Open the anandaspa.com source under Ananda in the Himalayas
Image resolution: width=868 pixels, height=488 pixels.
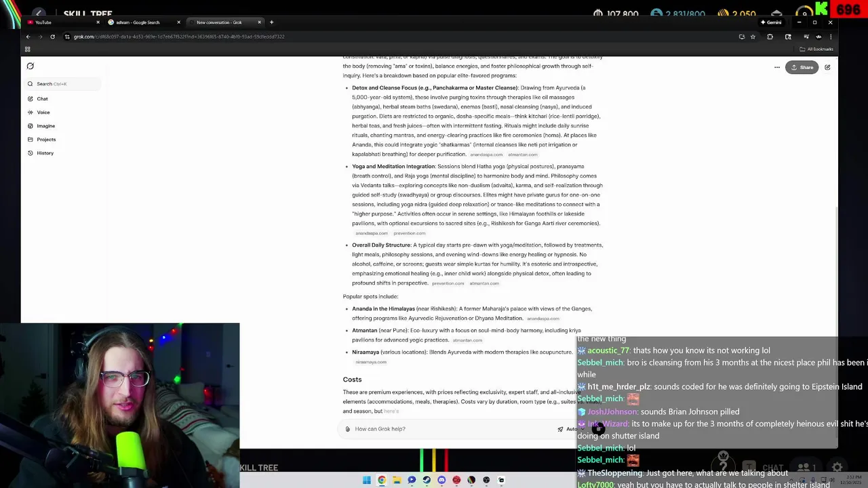[543, 319]
